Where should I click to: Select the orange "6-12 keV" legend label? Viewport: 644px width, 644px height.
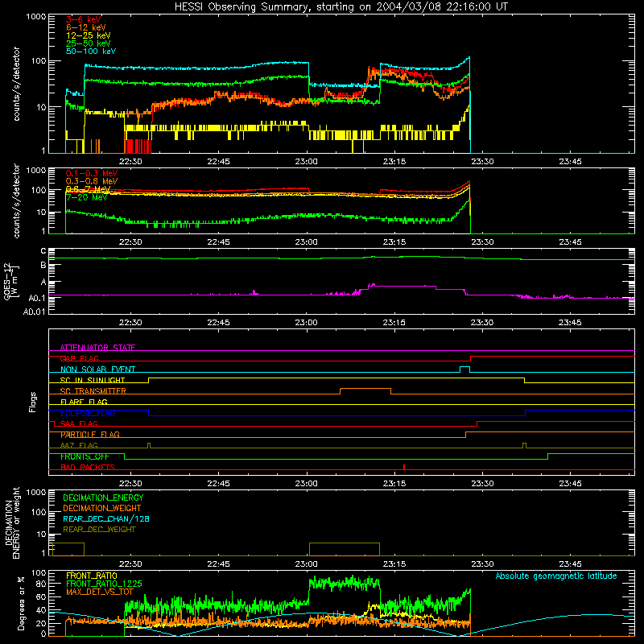point(86,27)
